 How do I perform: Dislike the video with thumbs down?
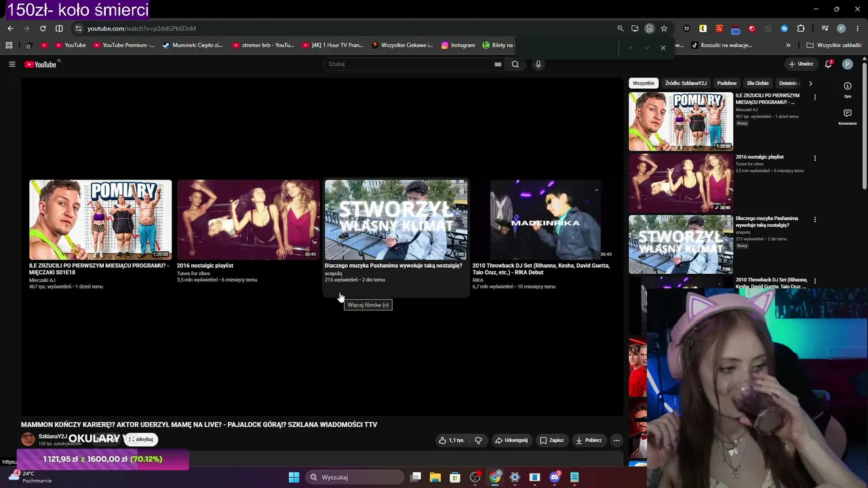478,440
